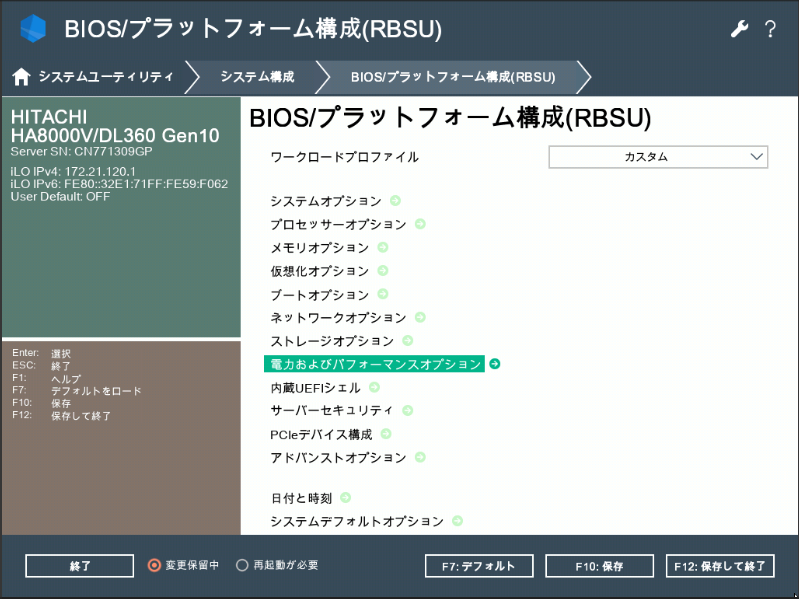Click arrow icon next to プロセッサーオプション

click(420, 224)
